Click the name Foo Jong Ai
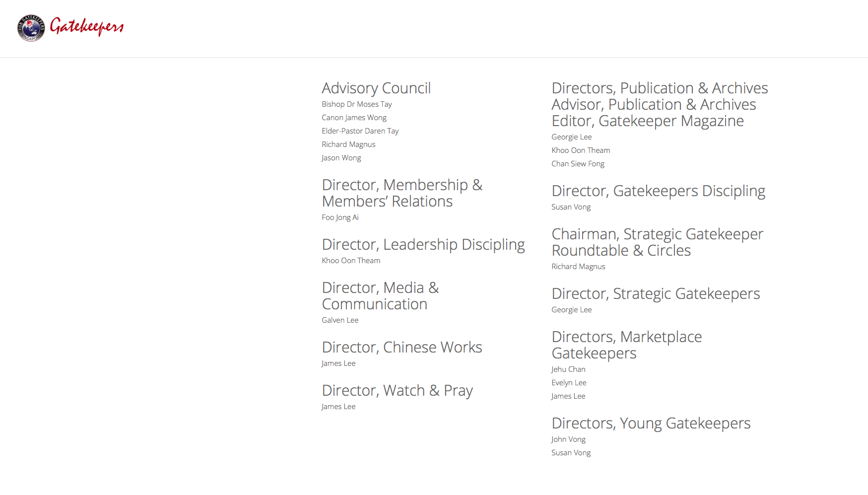Image resolution: width=868 pixels, height=495 pixels. tap(340, 217)
